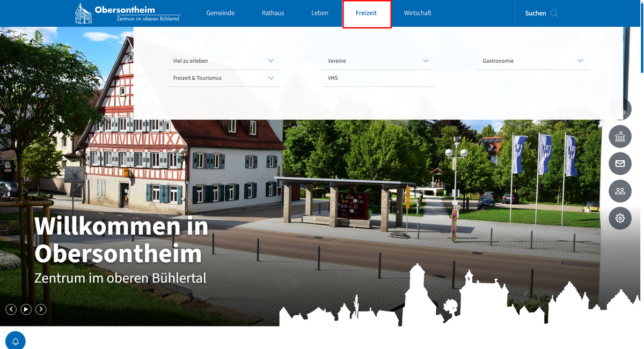Select the Freizeit menu tab
Image resolution: width=644 pixels, height=349 pixels.
(367, 14)
